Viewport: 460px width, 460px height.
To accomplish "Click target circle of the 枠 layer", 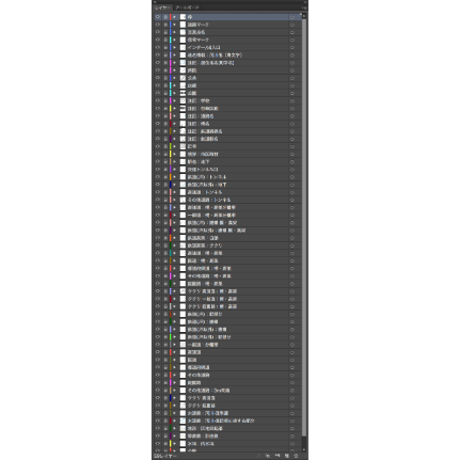I will point(292,17).
